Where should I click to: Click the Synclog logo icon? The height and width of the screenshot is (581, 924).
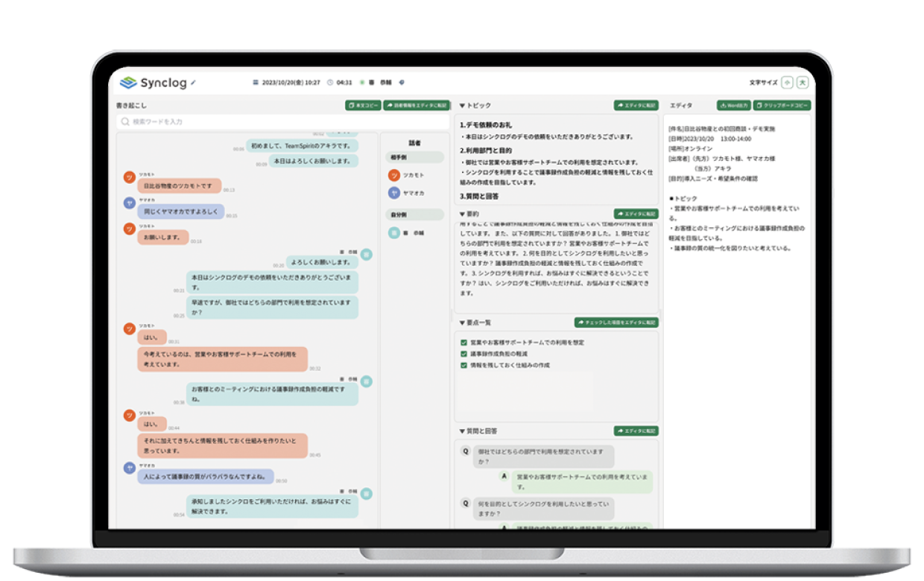(128, 83)
